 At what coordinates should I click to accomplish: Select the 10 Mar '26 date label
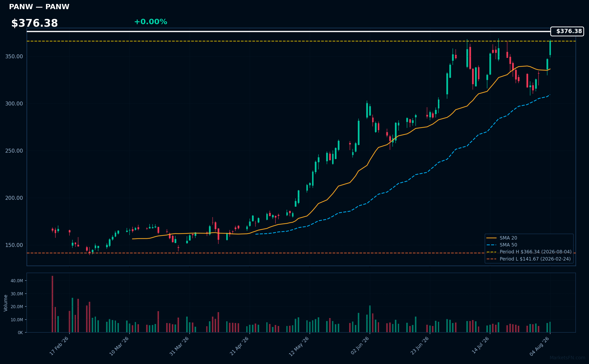pyautogui.click(x=119, y=346)
